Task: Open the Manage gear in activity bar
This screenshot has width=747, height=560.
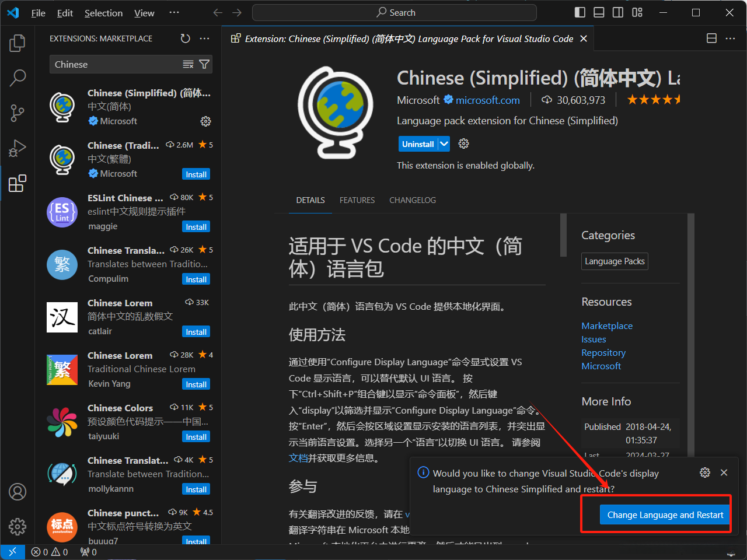Action: point(18,526)
